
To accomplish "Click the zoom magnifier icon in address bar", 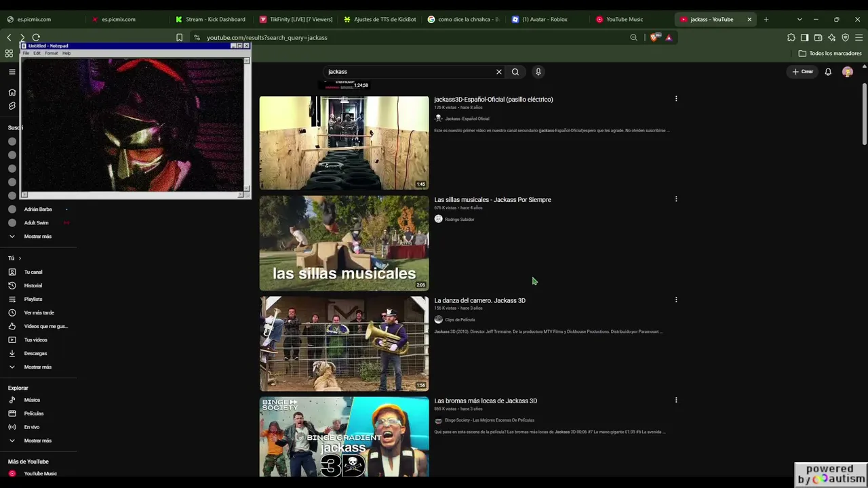I will 633,37.
